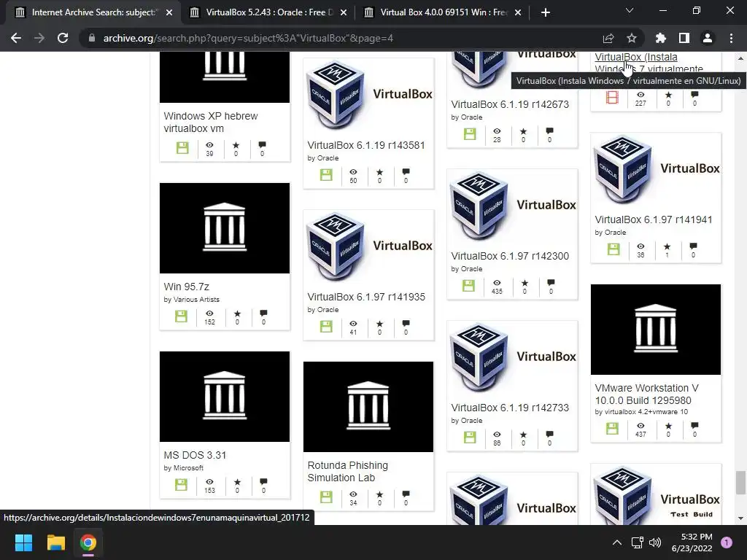Open the tab search chevron
747x560 pixels.
point(629,10)
